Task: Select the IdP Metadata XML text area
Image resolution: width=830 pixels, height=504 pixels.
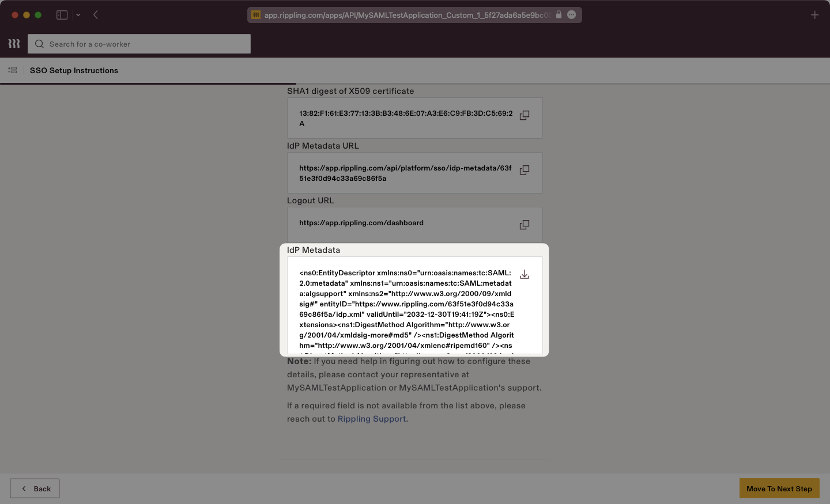Action: click(403, 308)
